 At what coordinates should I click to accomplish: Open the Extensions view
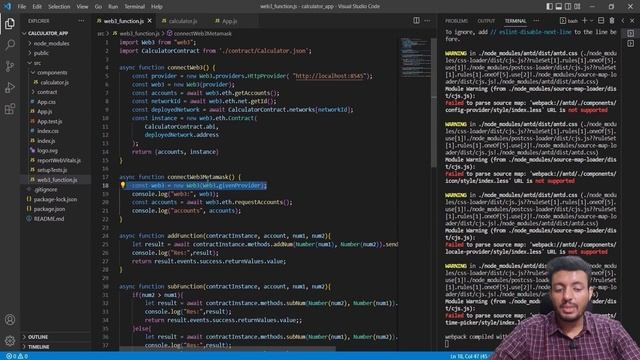click(x=10, y=109)
